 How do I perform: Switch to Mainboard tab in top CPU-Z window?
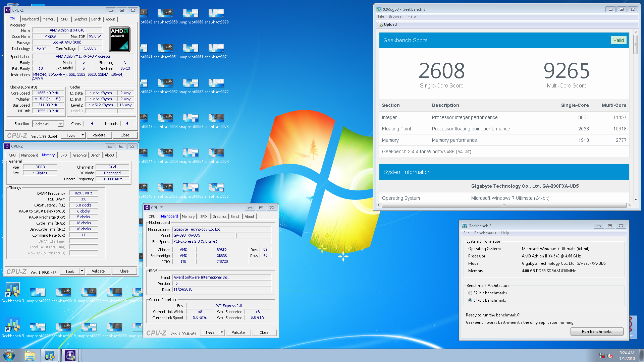(30, 19)
